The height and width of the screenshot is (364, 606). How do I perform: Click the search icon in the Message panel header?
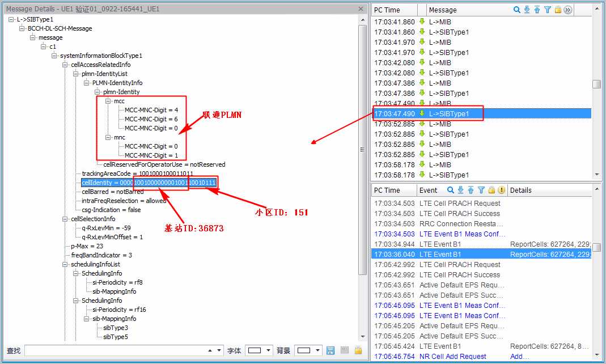(517, 10)
